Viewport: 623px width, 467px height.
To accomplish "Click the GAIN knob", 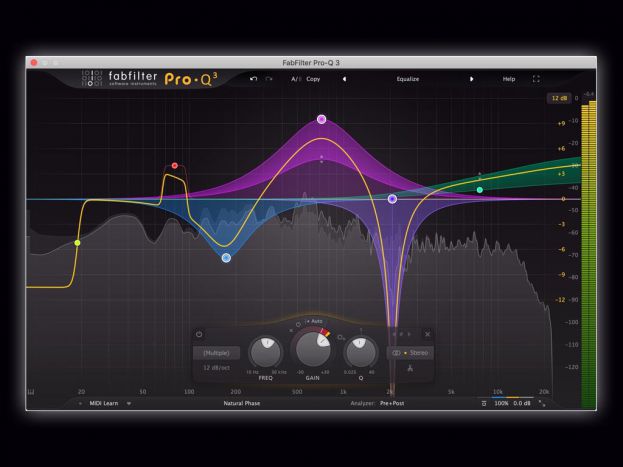I will pyautogui.click(x=311, y=351).
